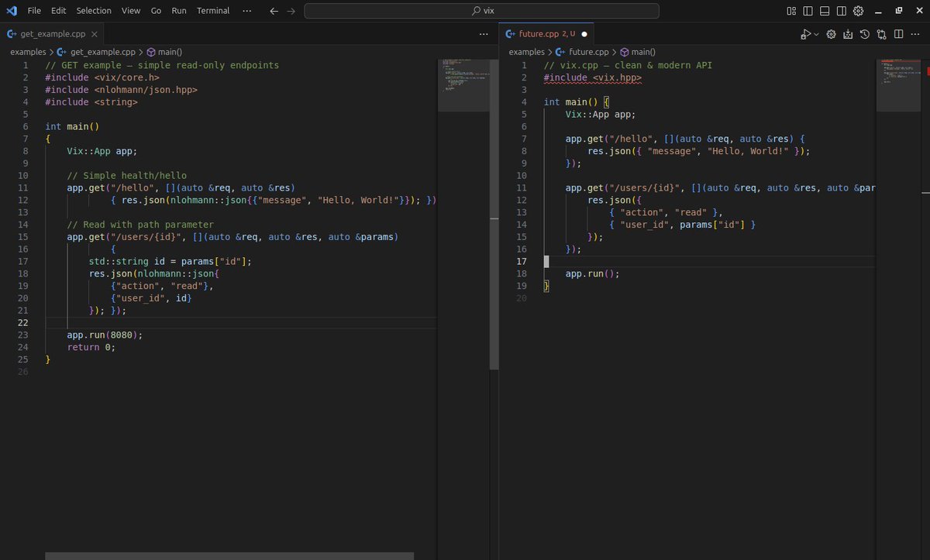Switch to the future.cpp tab
This screenshot has height=560, width=930.
tap(547, 34)
